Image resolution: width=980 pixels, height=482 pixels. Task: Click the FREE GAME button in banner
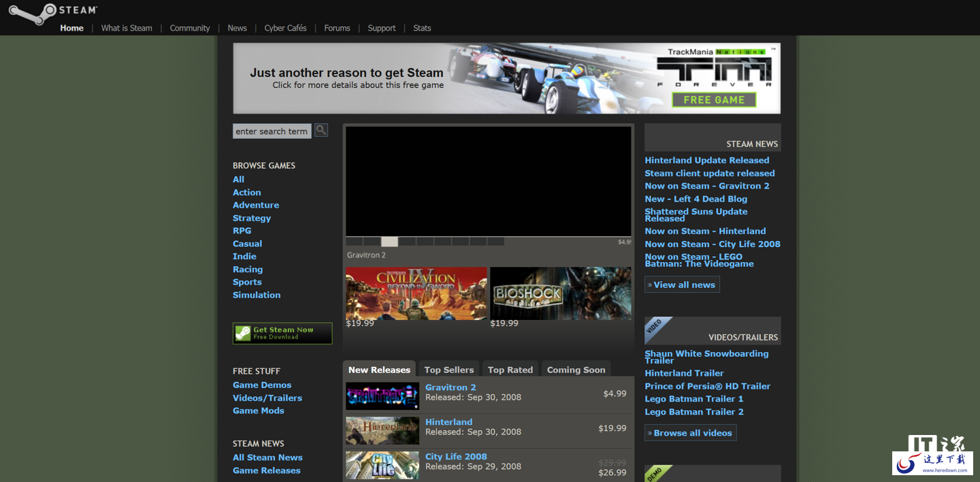(714, 99)
